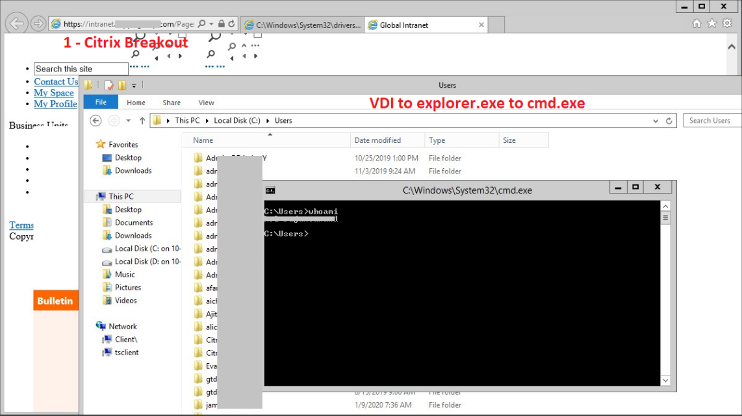742x416 pixels.
Task: Click Properties icon in Explorer quick access toolbar
Action: (x=109, y=85)
